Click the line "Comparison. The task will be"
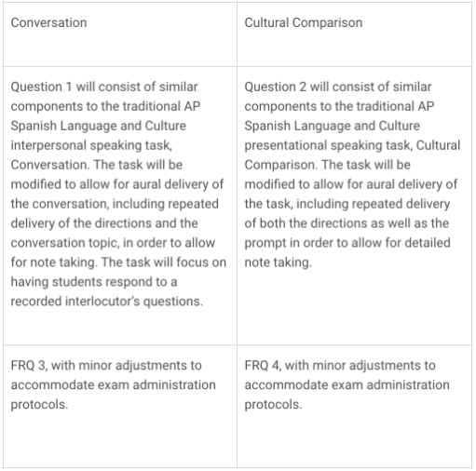Screen dimensions: 476x471 click(328, 165)
